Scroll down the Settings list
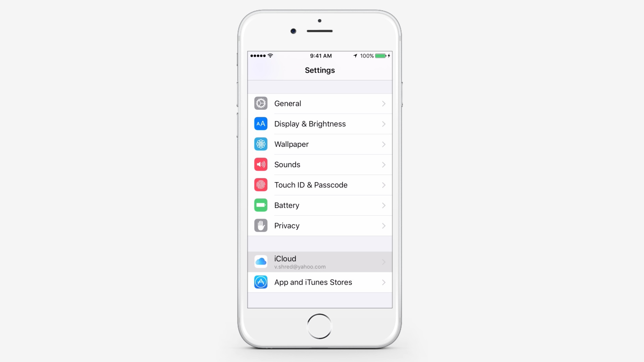 click(320, 199)
